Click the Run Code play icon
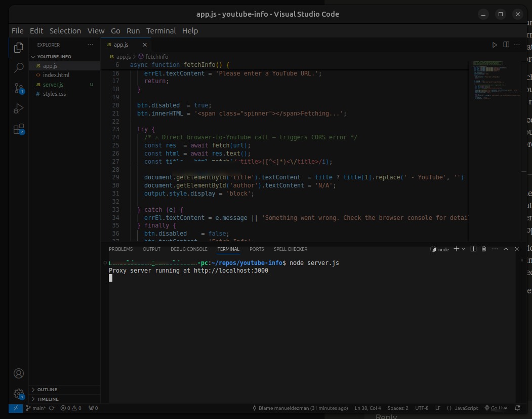The height and width of the screenshot is (419, 532). point(495,45)
